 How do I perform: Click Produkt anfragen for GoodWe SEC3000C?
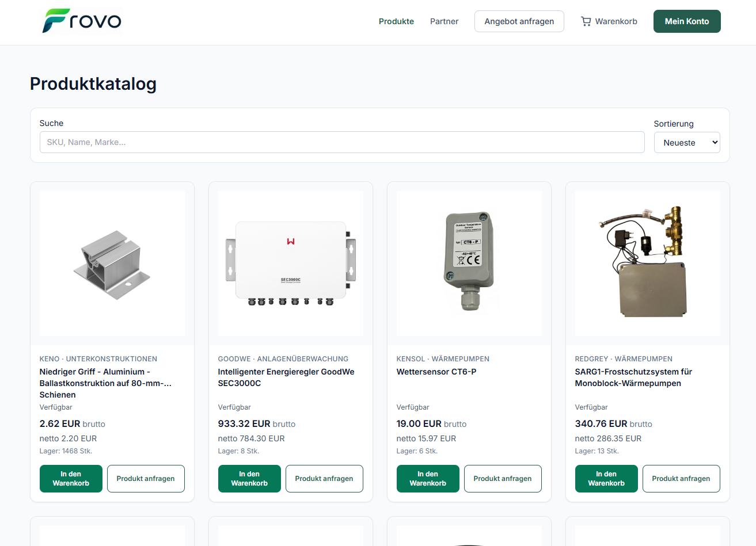pyautogui.click(x=324, y=479)
